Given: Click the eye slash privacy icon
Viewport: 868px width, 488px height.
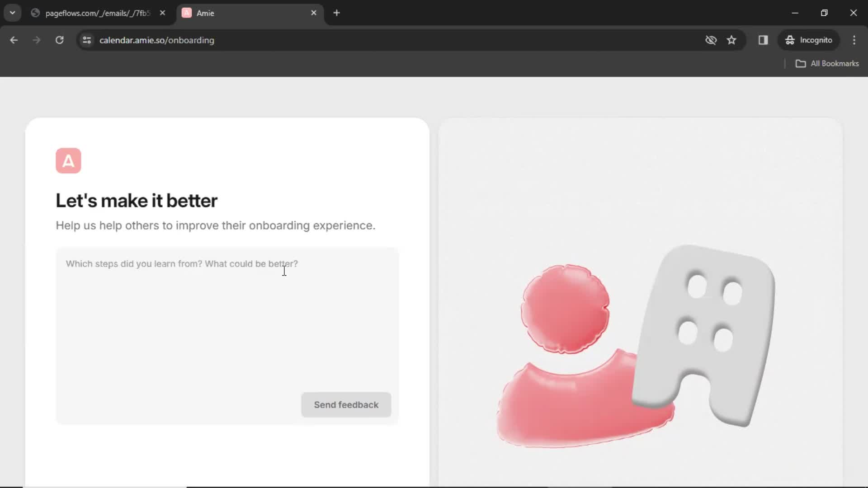Looking at the screenshot, I should [x=711, y=40].
